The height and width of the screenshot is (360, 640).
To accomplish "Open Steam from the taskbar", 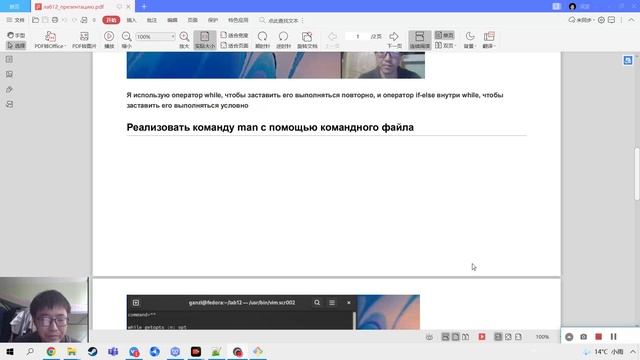I will [93, 351].
